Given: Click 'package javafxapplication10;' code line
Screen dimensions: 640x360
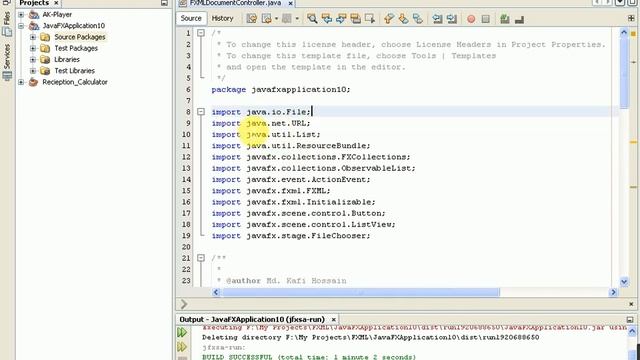Looking at the screenshot, I should pos(281,89).
